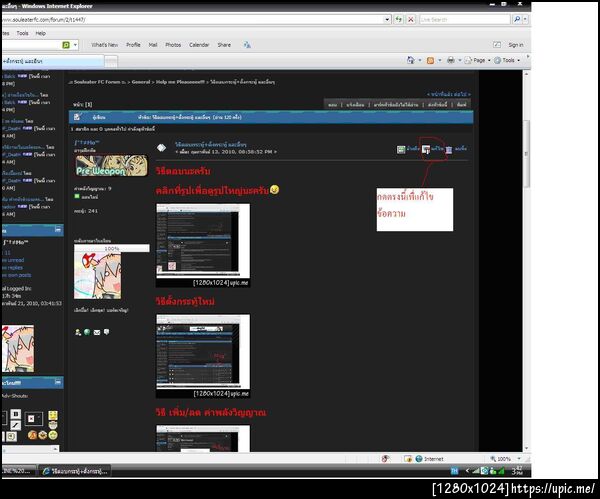Click the personal message icon under avatar
This screenshot has width=600, height=499.
click(107, 332)
